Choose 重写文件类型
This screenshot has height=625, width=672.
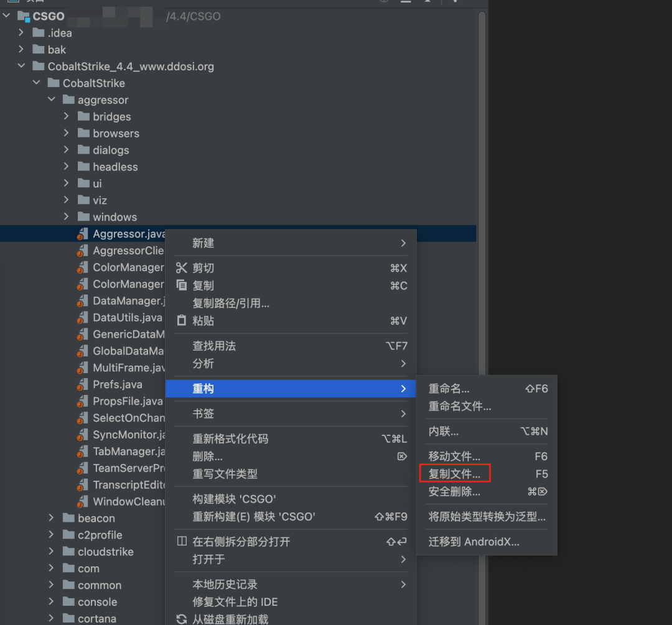point(291,474)
